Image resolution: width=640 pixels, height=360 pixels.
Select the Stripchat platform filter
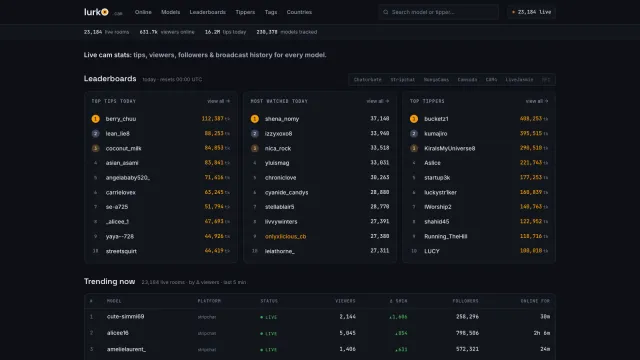(402, 80)
